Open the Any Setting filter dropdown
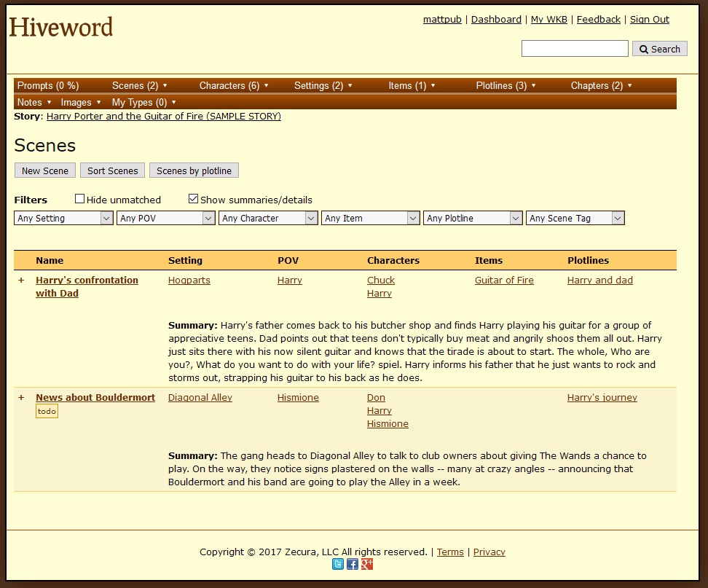708x588 pixels. [63, 218]
